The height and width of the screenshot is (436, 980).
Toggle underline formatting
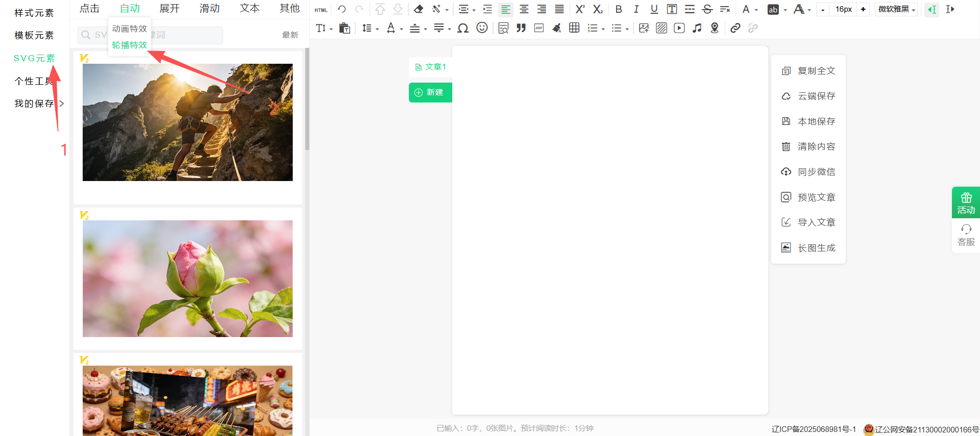pos(654,9)
